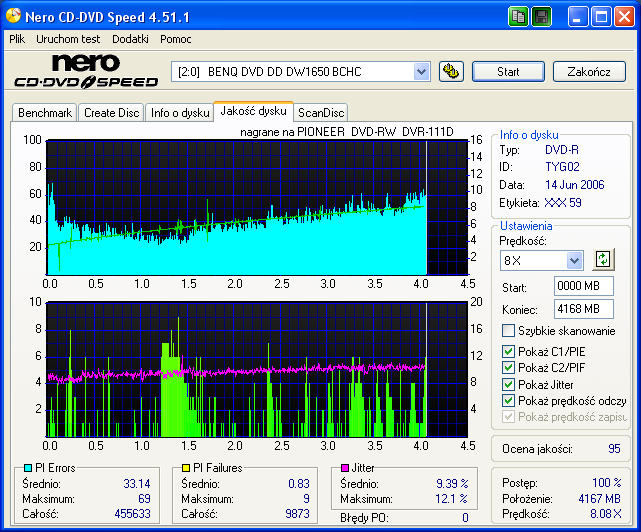Image resolution: width=641 pixels, height=532 pixels.
Task: Click the nagrane na PIONEER DVD-RW caption
Action: (x=347, y=132)
